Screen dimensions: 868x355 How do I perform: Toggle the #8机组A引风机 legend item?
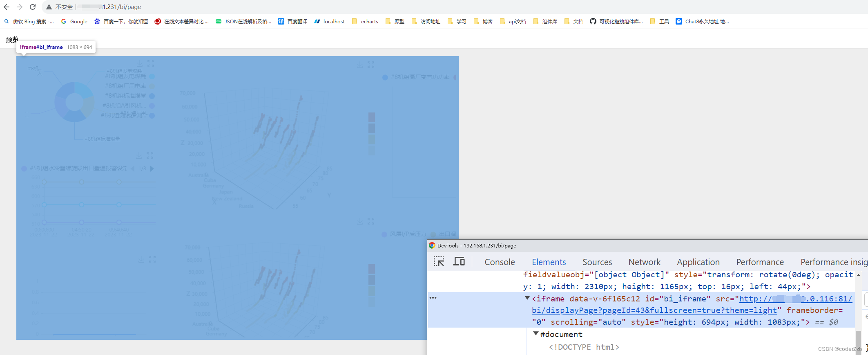tap(129, 106)
